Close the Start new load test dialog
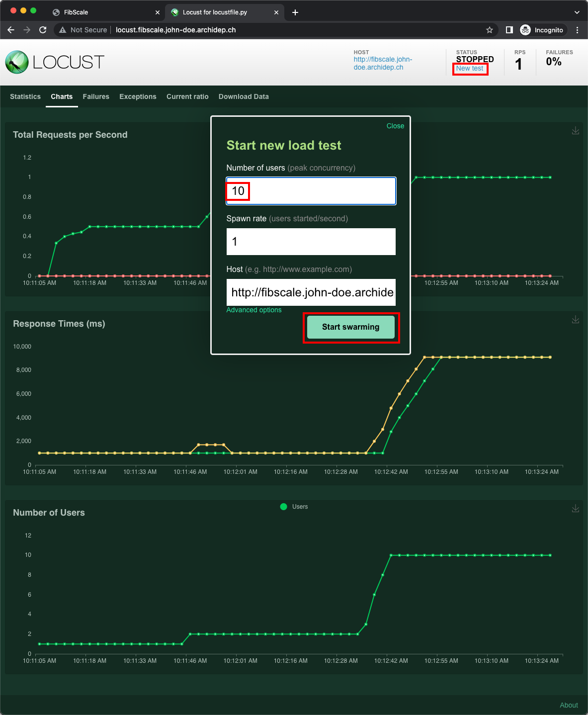The height and width of the screenshot is (715, 588). pyautogui.click(x=395, y=126)
